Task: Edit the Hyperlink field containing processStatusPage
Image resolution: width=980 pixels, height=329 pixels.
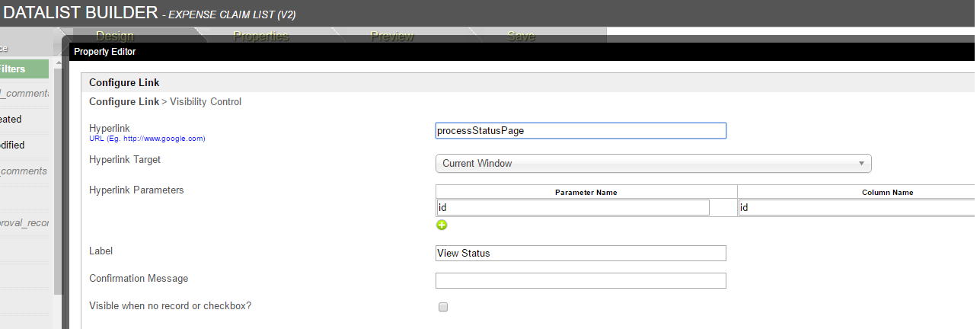Action: click(x=581, y=130)
